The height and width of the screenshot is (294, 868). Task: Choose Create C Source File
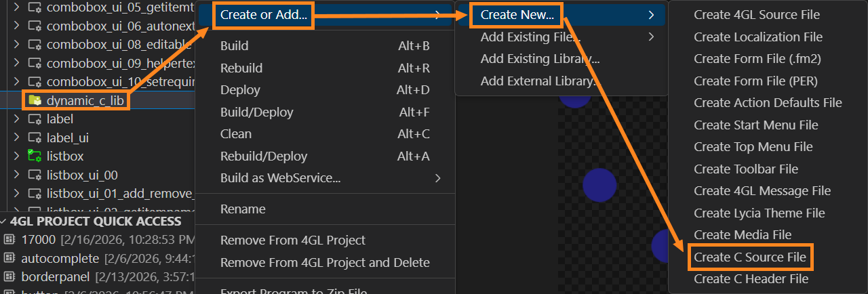(x=749, y=257)
